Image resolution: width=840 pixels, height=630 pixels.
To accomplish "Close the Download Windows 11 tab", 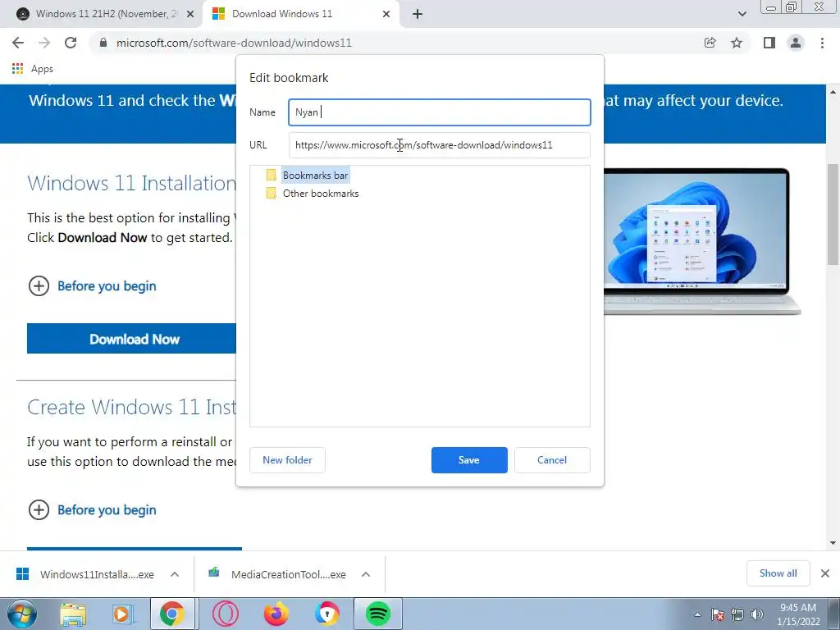I will click(x=386, y=14).
